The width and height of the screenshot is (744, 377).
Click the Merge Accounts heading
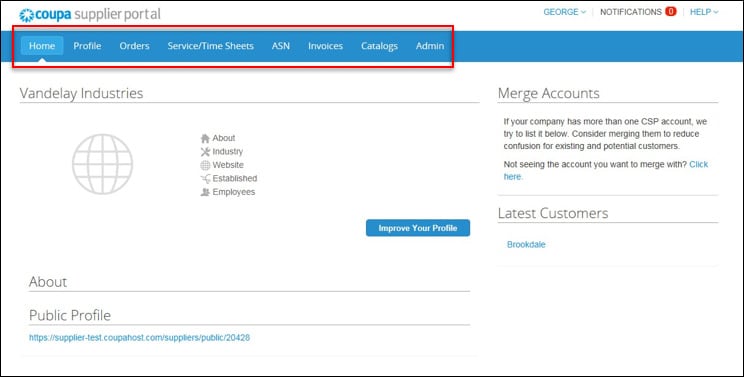click(x=549, y=93)
